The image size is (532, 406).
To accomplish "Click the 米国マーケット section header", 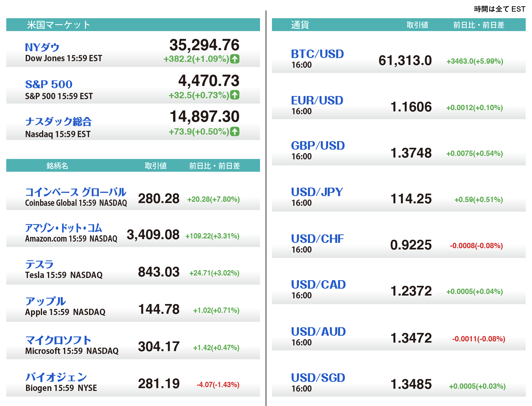I will pyautogui.click(x=59, y=25).
